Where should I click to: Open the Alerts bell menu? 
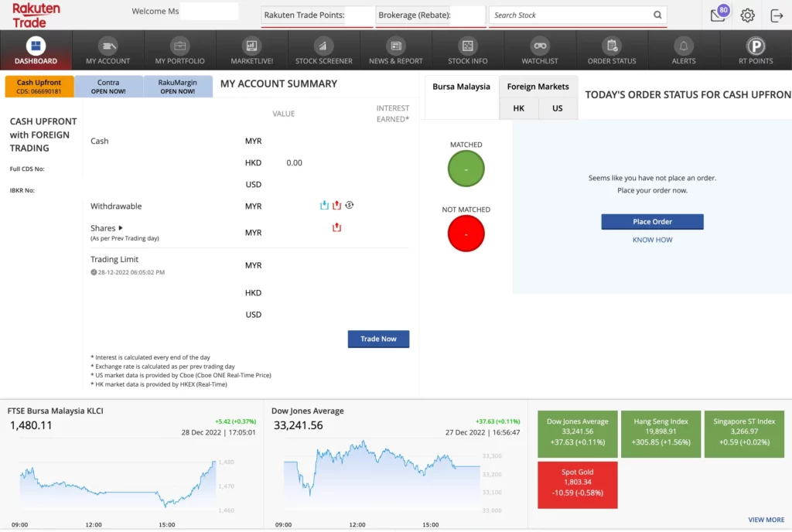click(x=683, y=51)
